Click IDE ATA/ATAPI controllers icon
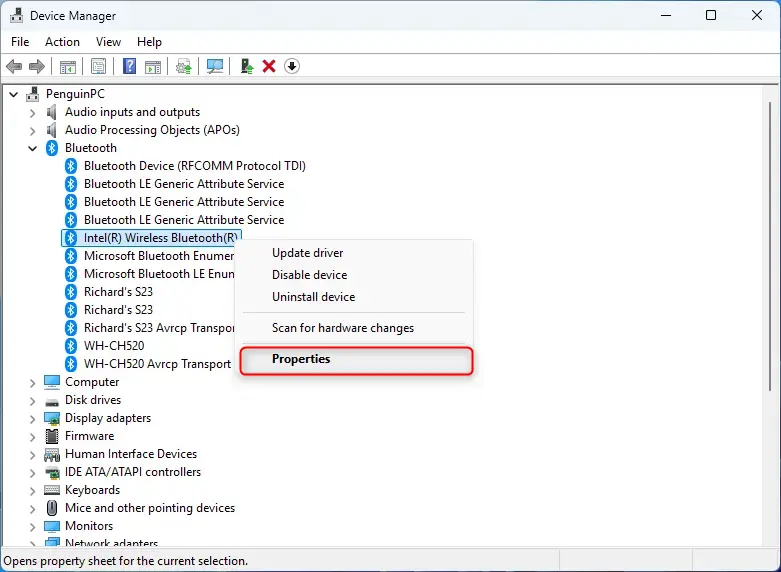Image resolution: width=781 pixels, height=572 pixels. tap(52, 472)
